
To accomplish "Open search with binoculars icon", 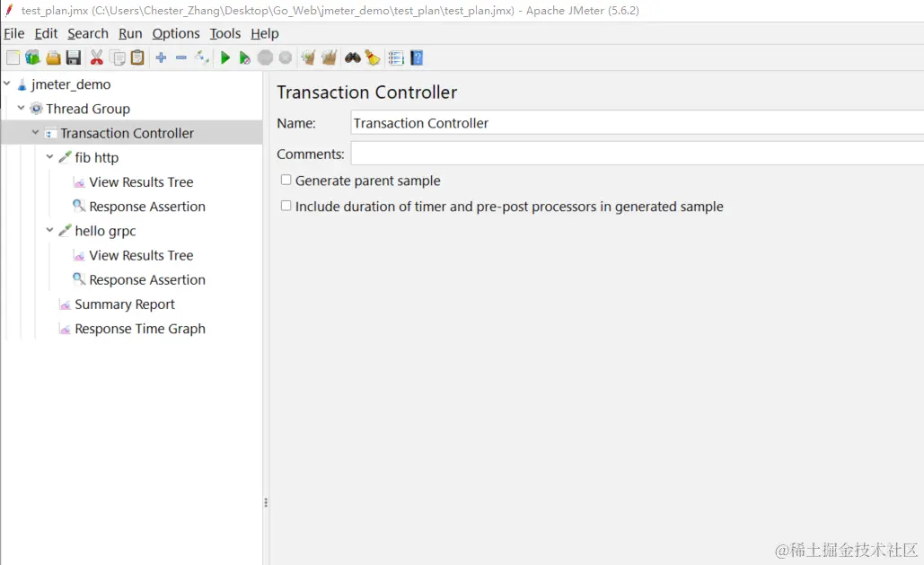I will click(x=352, y=57).
